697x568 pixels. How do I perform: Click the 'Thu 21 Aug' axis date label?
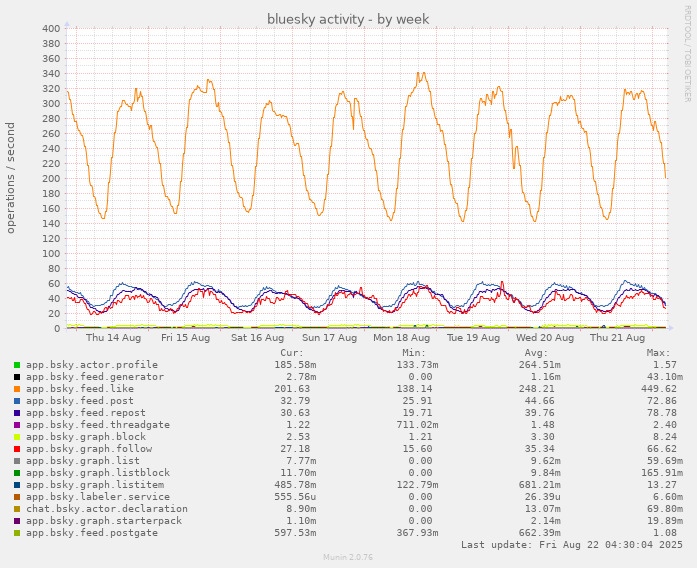tap(617, 338)
